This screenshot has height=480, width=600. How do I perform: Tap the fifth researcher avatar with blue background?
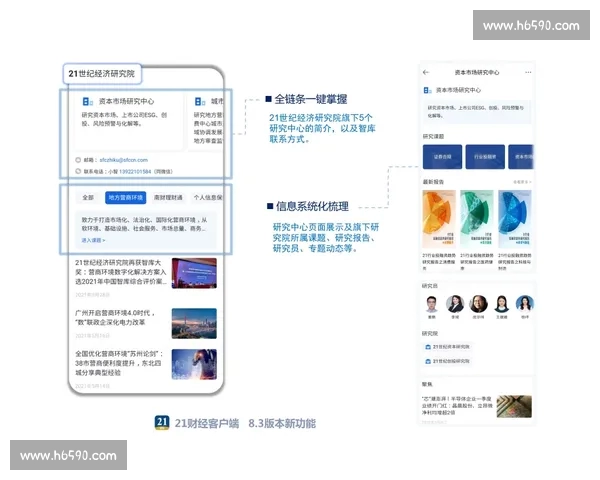tap(525, 304)
